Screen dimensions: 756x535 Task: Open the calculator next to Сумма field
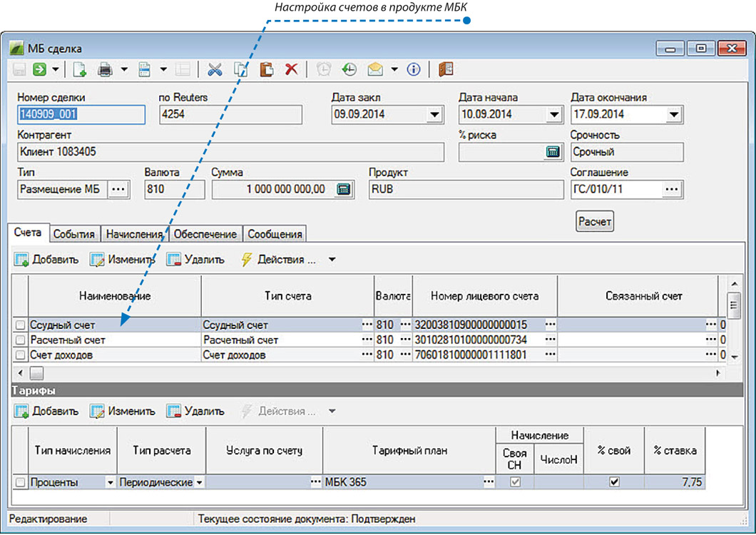tap(344, 189)
